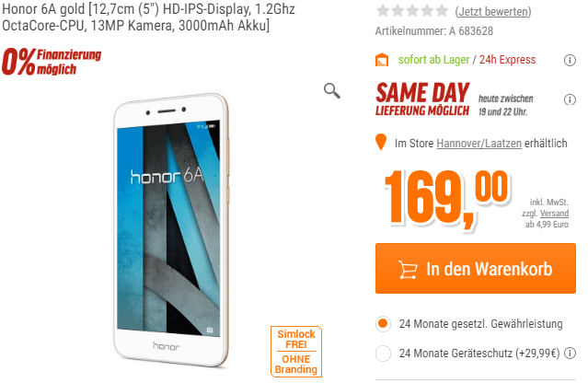Click the first rating star
The width and height of the screenshot is (588, 383).
coord(383,10)
